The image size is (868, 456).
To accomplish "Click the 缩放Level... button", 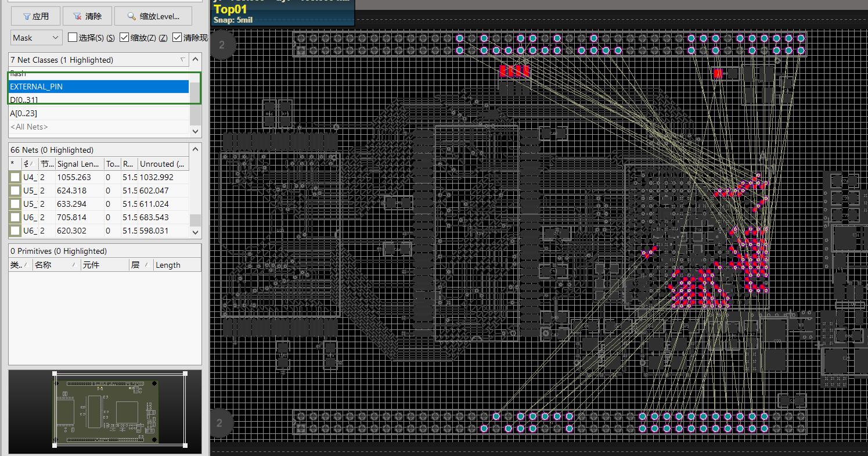I will coord(153,16).
